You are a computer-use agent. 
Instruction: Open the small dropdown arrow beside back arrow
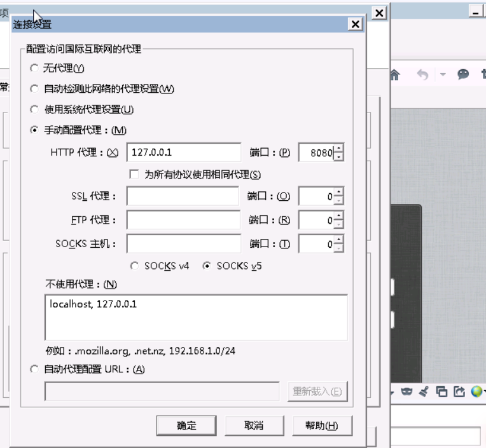[443, 74]
